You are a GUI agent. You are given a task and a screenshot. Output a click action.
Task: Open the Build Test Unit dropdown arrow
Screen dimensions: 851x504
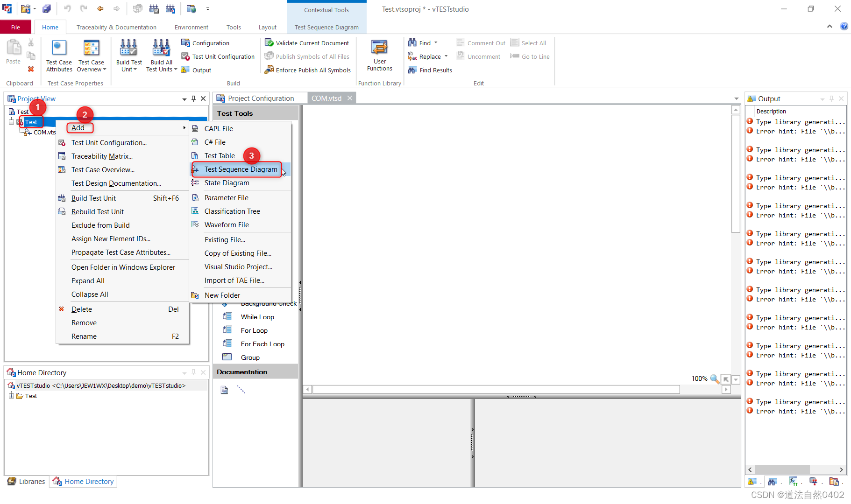tap(135, 70)
